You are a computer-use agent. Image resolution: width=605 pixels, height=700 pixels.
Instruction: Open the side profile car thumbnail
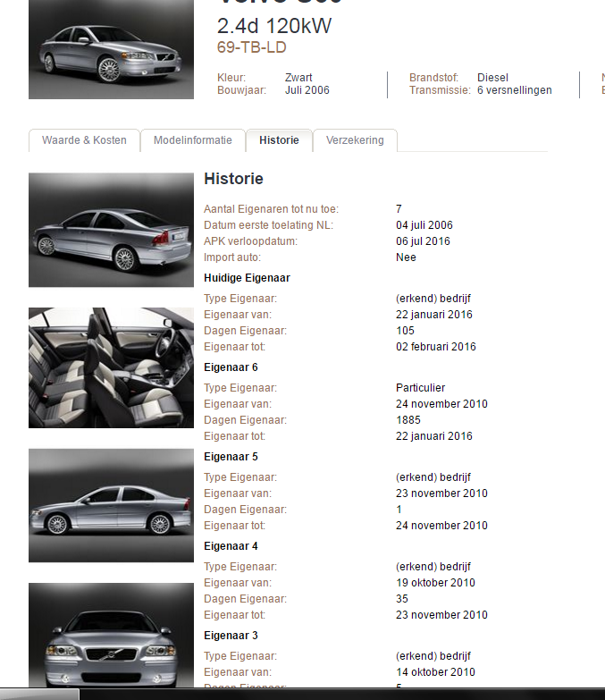click(x=111, y=505)
